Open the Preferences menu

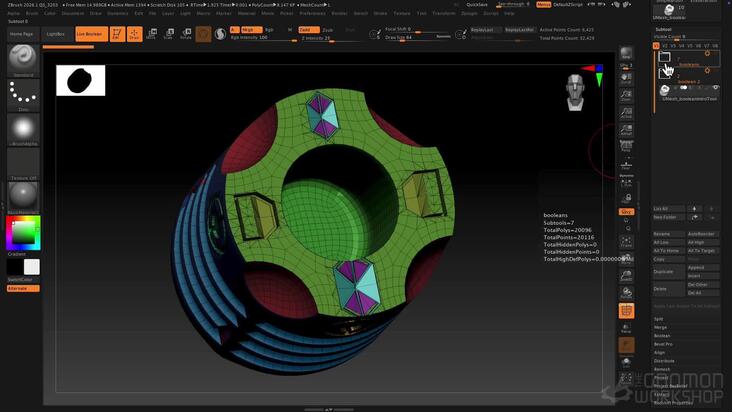coord(312,14)
